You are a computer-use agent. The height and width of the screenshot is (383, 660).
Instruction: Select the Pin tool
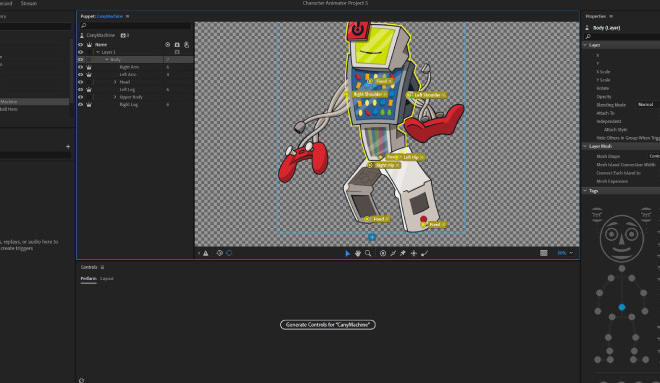[x=403, y=253]
